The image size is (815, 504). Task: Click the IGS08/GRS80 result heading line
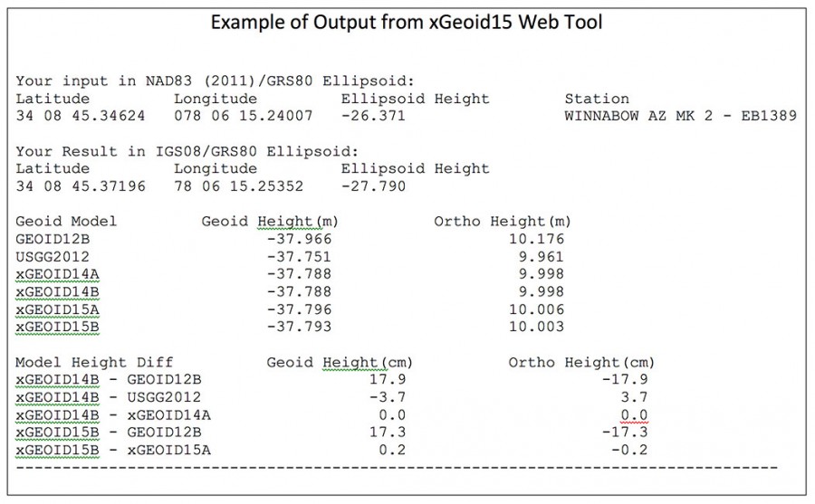(187, 152)
